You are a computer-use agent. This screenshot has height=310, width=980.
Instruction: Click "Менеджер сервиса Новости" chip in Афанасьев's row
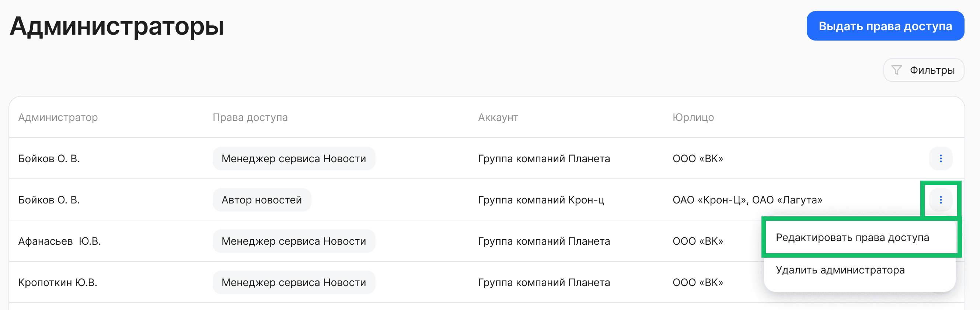(294, 241)
